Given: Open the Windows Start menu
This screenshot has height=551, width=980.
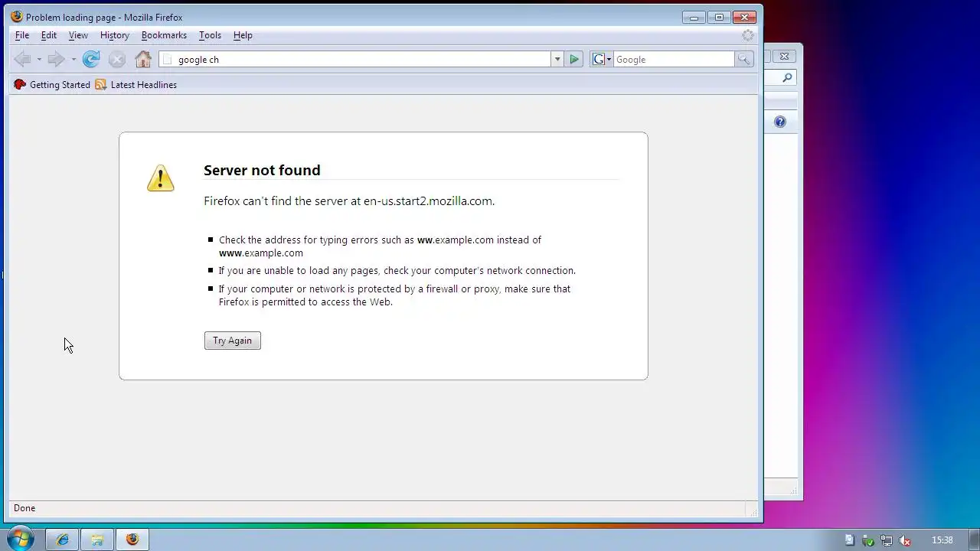Looking at the screenshot, I should pyautogui.click(x=19, y=539).
